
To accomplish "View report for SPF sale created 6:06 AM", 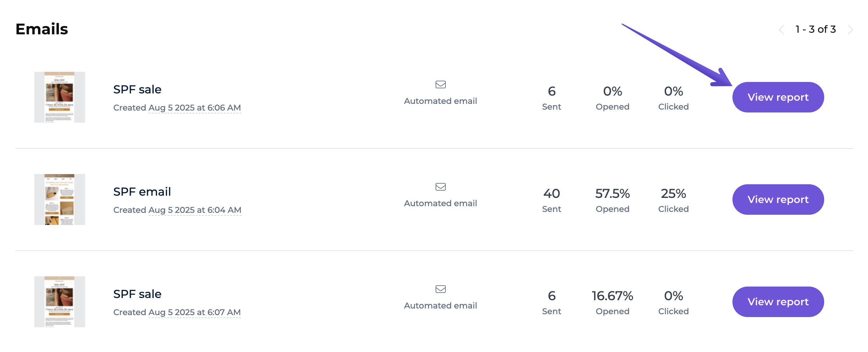I will click(x=778, y=97).
